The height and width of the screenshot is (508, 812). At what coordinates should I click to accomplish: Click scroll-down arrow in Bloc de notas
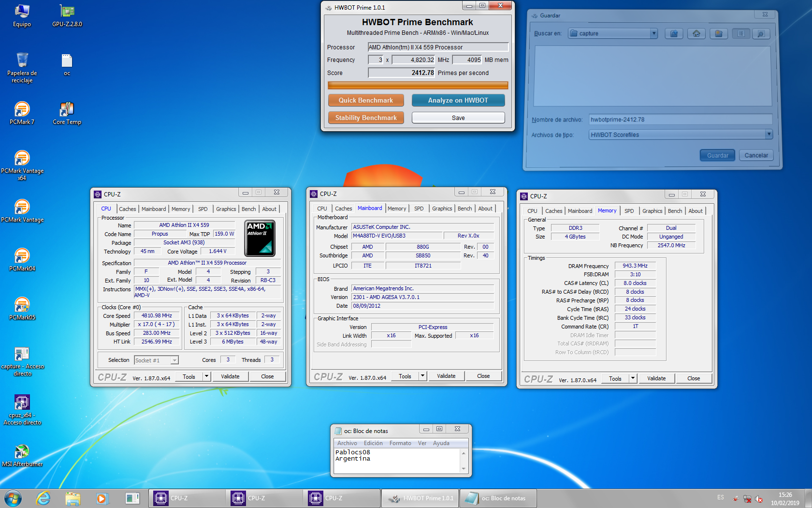[464, 469]
